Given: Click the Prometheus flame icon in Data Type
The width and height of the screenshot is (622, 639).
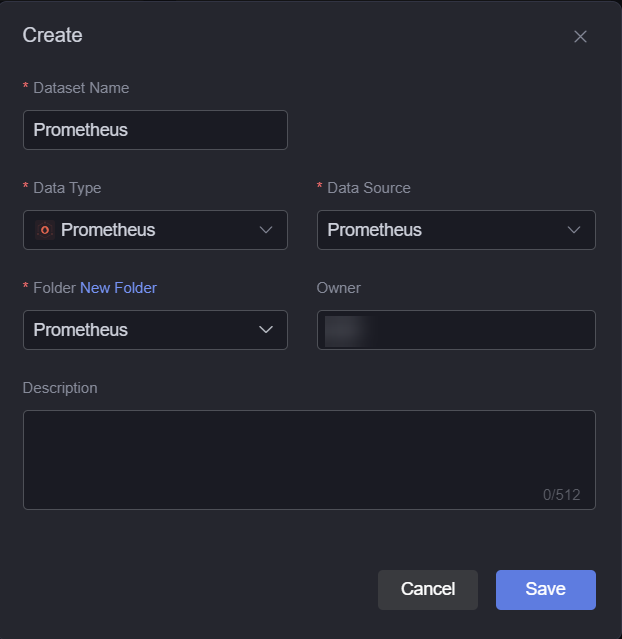Looking at the screenshot, I should (x=45, y=230).
